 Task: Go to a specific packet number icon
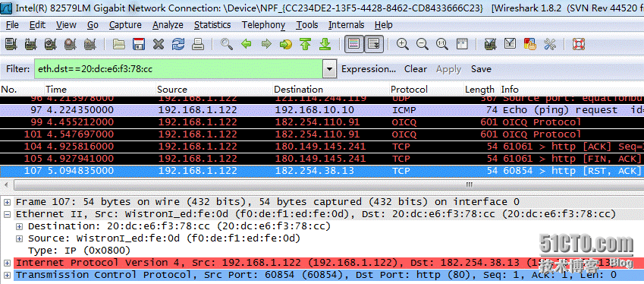point(286,44)
